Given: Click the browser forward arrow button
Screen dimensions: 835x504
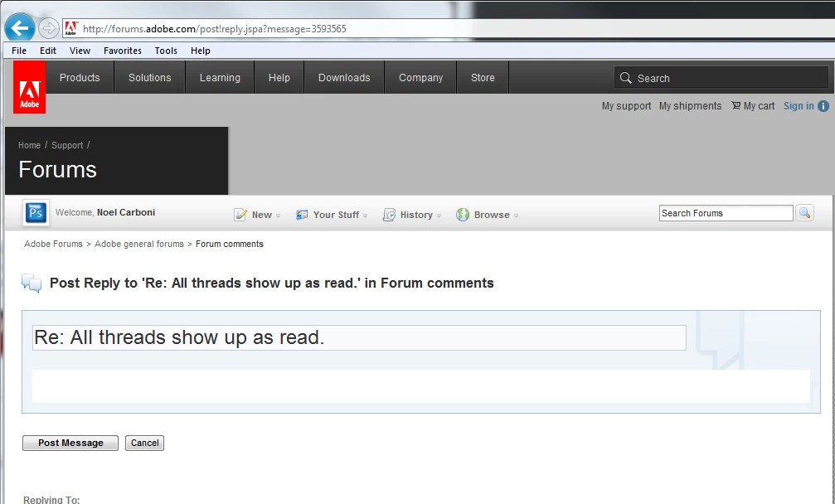Looking at the screenshot, I should (x=48, y=29).
